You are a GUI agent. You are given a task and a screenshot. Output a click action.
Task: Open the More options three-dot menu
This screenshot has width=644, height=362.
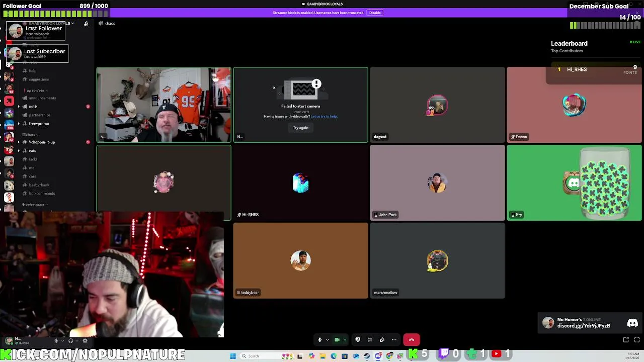coord(394,340)
